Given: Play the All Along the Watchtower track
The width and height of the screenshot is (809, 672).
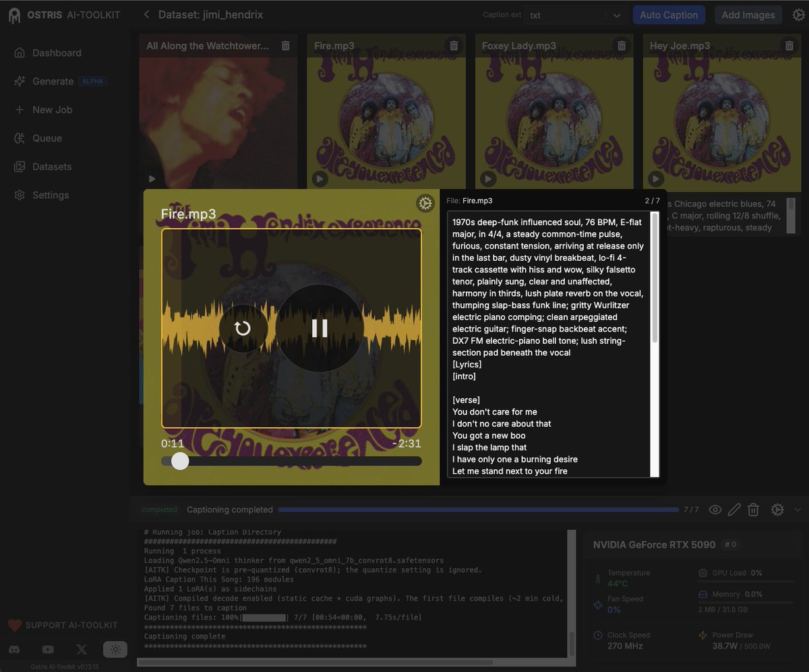Looking at the screenshot, I should tap(152, 179).
